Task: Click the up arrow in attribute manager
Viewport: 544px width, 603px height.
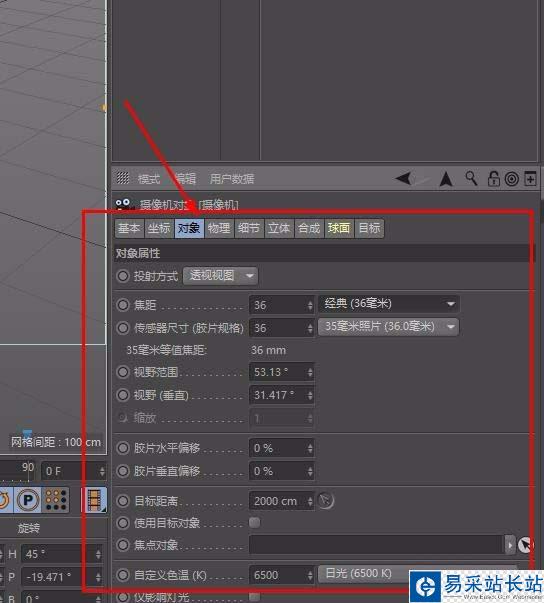Action: pos(446,179)
